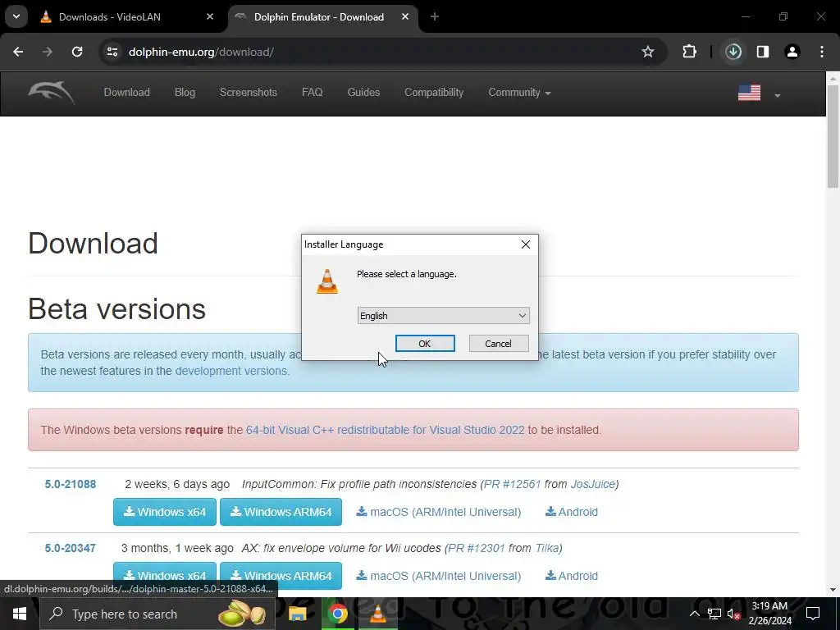Open the English language dropdown
The image size is (840, 630).
pos(443,316)
